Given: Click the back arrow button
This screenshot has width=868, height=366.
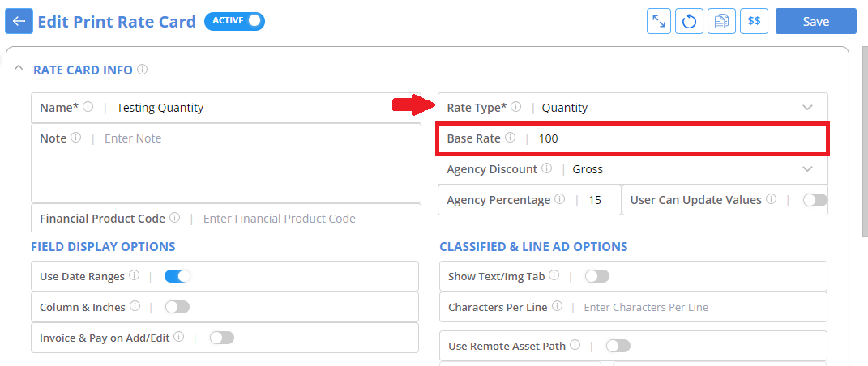Looking at the screenshot, I should pos(19,21).
